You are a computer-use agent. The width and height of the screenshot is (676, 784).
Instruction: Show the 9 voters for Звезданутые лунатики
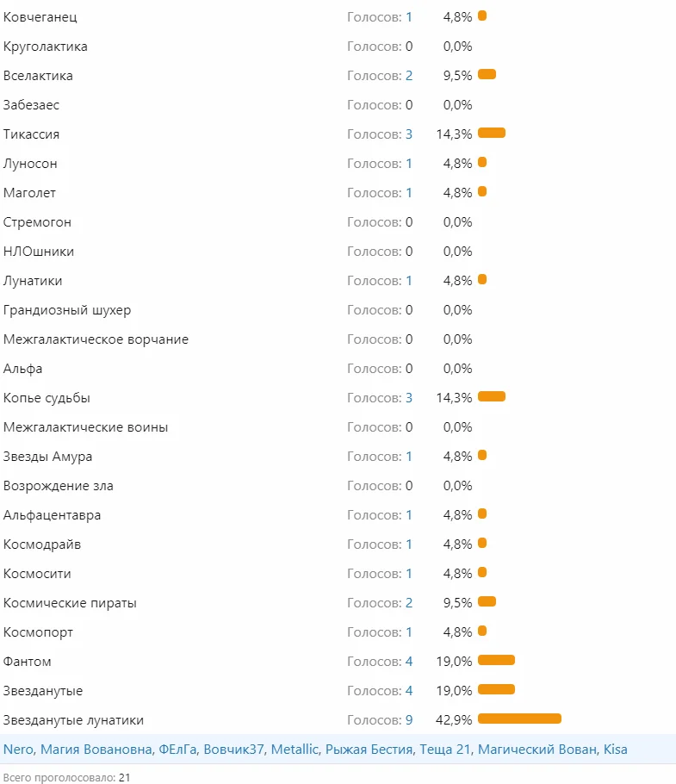[x=409, y=720]
